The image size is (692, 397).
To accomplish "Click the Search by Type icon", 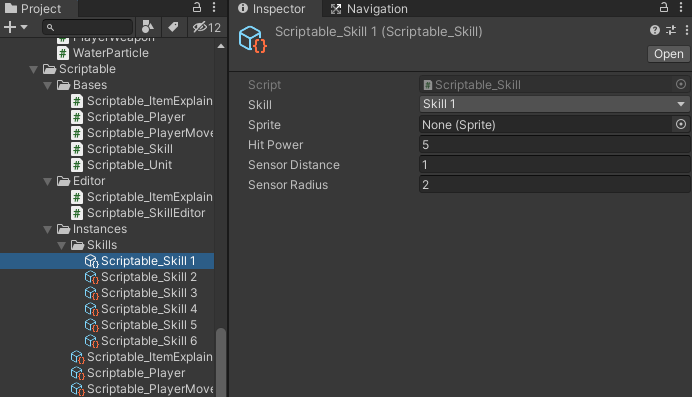I will pos(148,27).
